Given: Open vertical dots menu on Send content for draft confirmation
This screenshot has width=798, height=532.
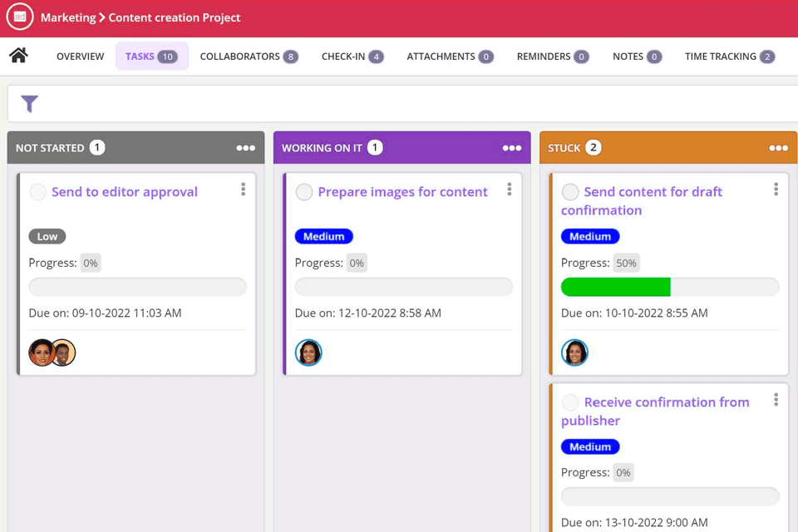Looking at the screenshot, I should (776, 190).
